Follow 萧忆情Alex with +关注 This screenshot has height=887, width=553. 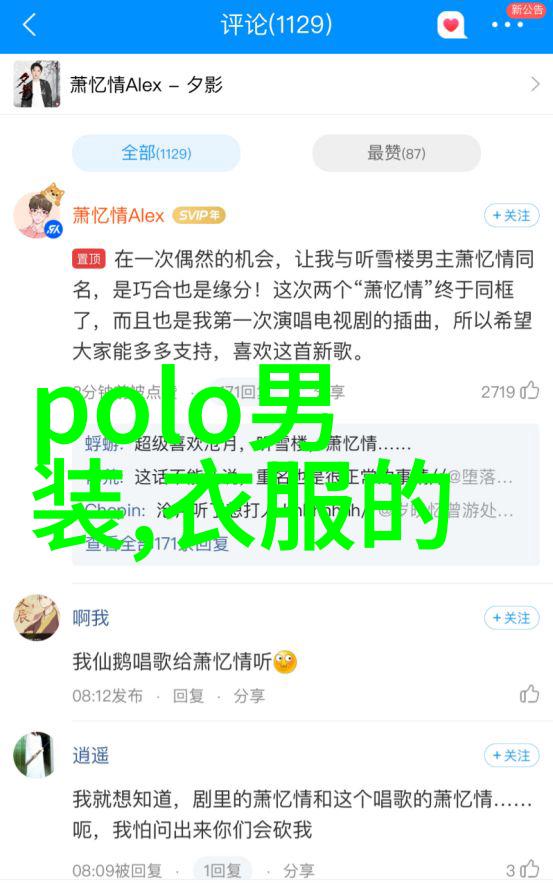click(512, 216)
